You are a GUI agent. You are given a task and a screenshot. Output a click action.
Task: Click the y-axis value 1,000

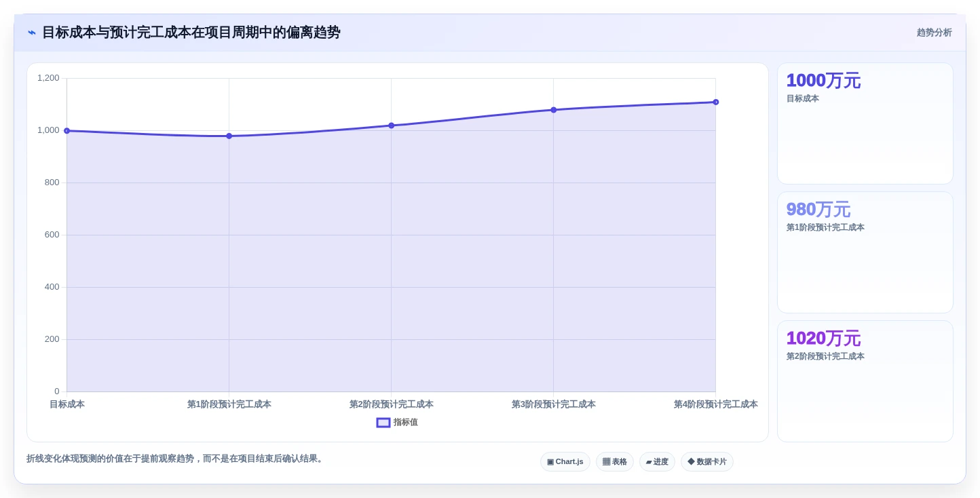click(48, 130)
